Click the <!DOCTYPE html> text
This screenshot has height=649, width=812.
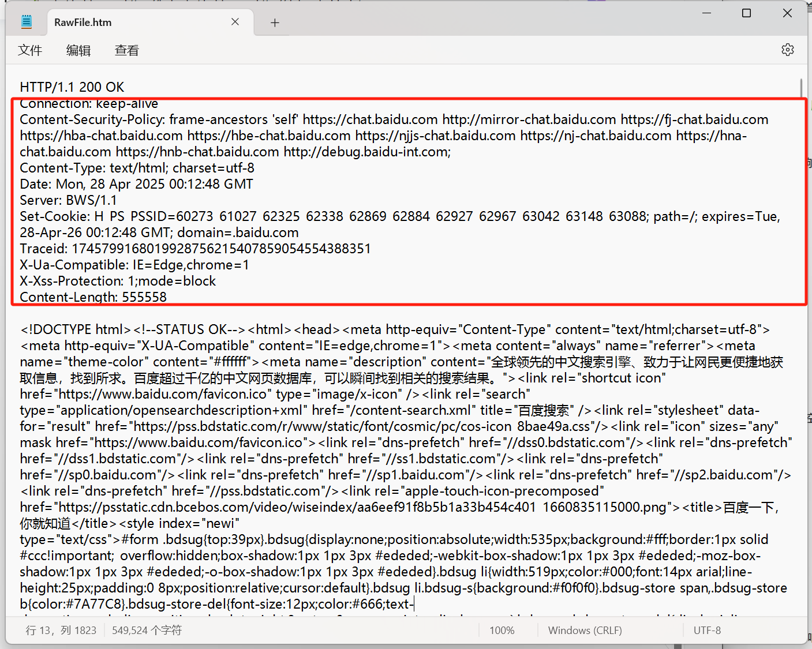(76, 329)
